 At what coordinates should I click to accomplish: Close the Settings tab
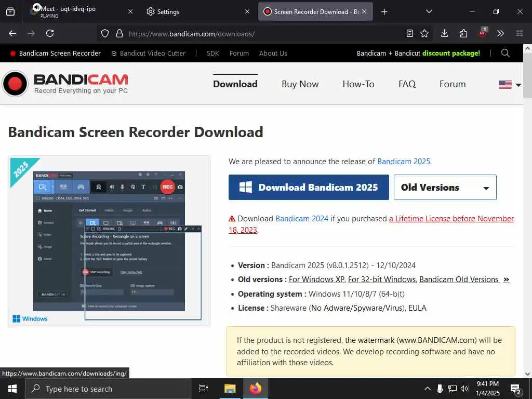tap(247, 11)
